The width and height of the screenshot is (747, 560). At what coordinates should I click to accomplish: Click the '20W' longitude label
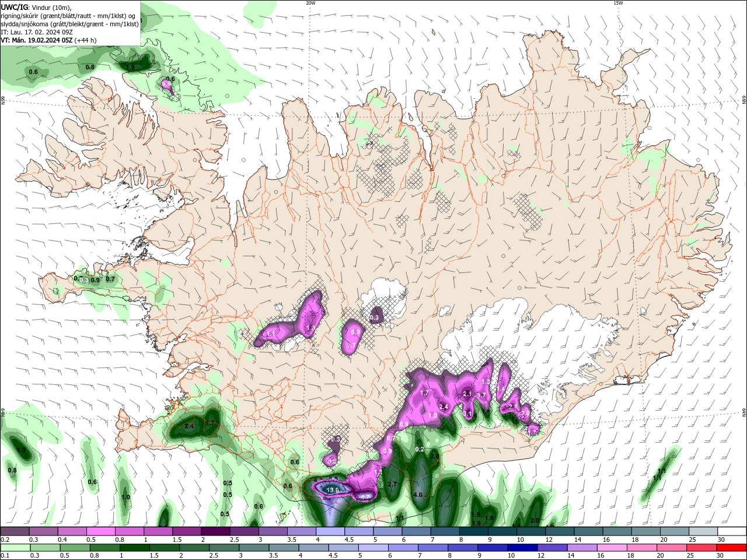click(x=310, y=3)
